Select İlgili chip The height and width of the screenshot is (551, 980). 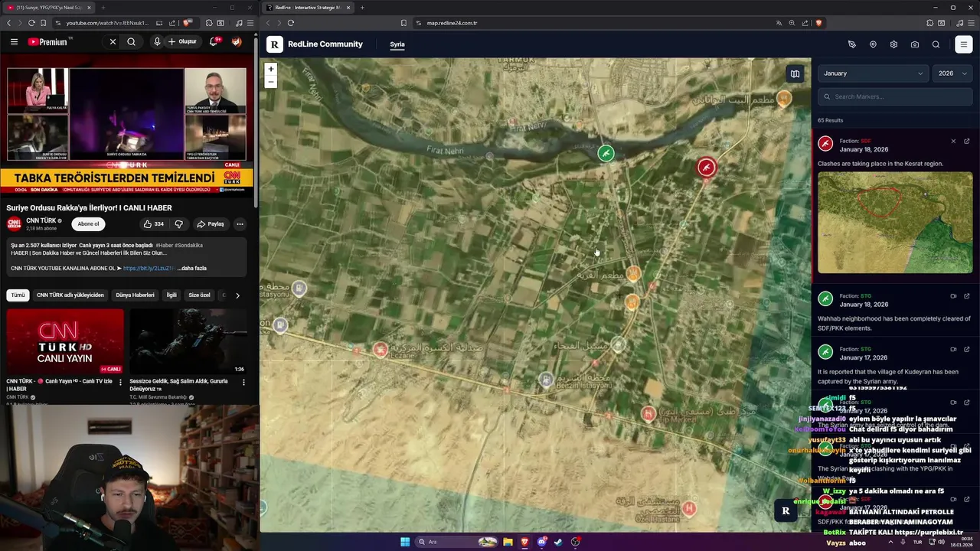(171, 295)
